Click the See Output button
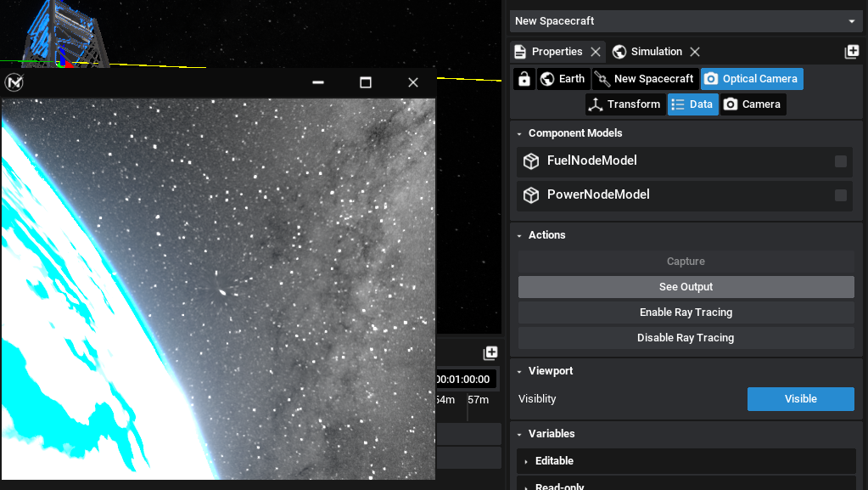Viewport: 868px width, 490px height. (x=686, y=286)
